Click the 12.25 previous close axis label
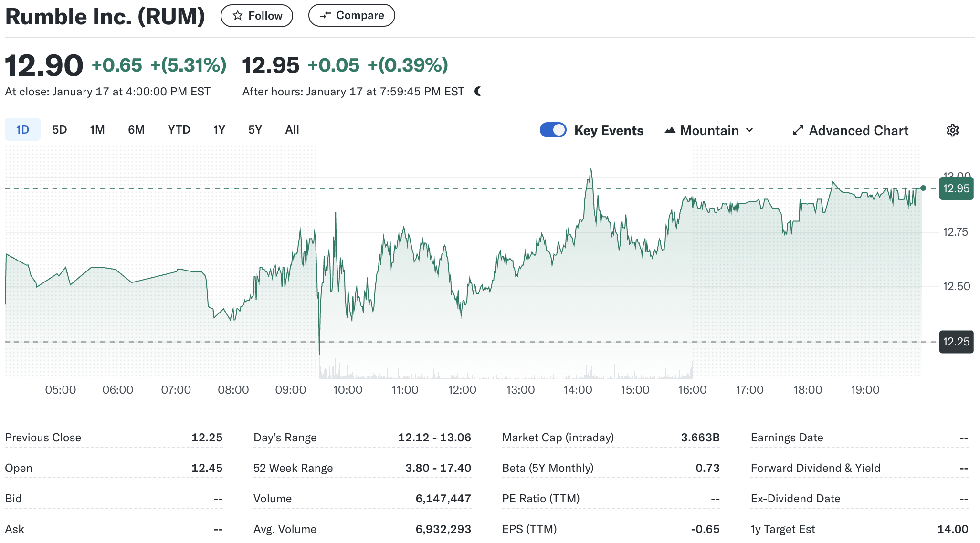Image resolution: width=980 pixels, height=543 pixels. [956, 342]
